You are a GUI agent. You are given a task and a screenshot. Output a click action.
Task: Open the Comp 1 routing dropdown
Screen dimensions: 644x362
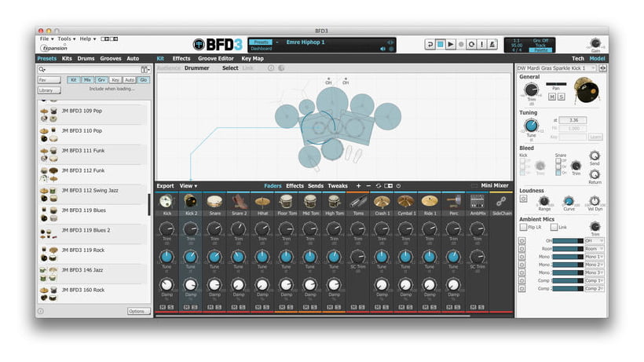[x=594, y=281]
